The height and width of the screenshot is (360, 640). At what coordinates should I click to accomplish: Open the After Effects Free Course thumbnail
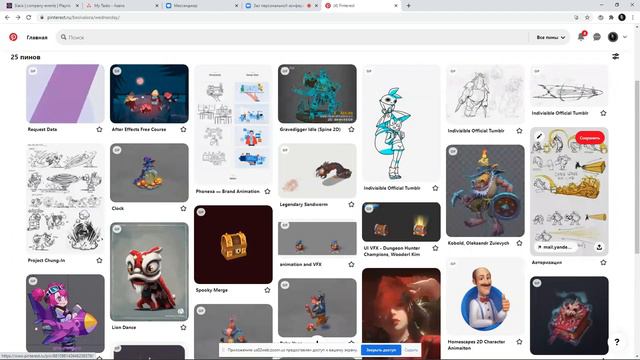(x=149, y=94)
